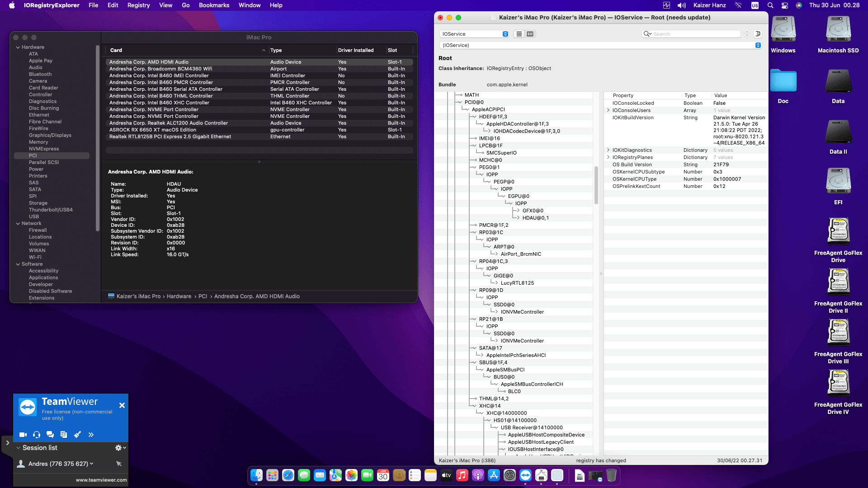Open Spotlight search in the menu bar
868x488 pixels.
(x=770, y=5)
